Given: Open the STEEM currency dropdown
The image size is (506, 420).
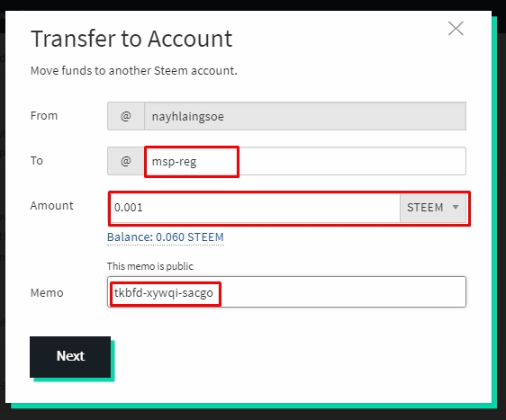Looking at the screenshot, I should pos(433,208).
